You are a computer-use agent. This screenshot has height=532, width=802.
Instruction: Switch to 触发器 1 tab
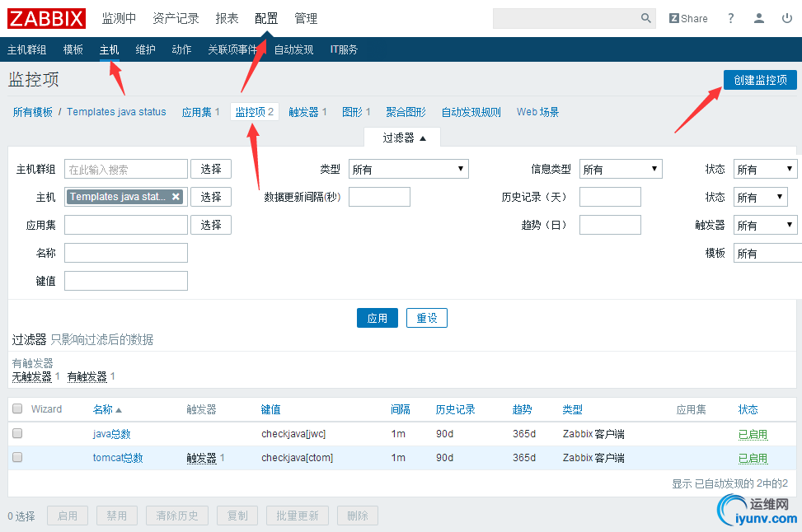pos(307,112)
